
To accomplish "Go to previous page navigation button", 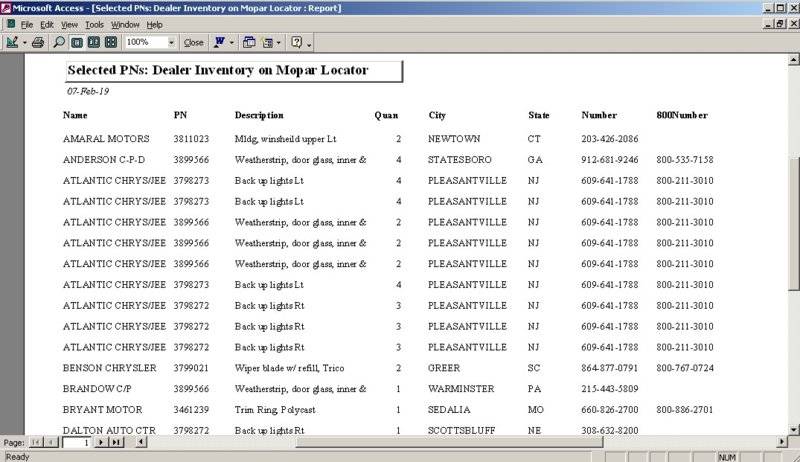I will [x=51, y=442].
